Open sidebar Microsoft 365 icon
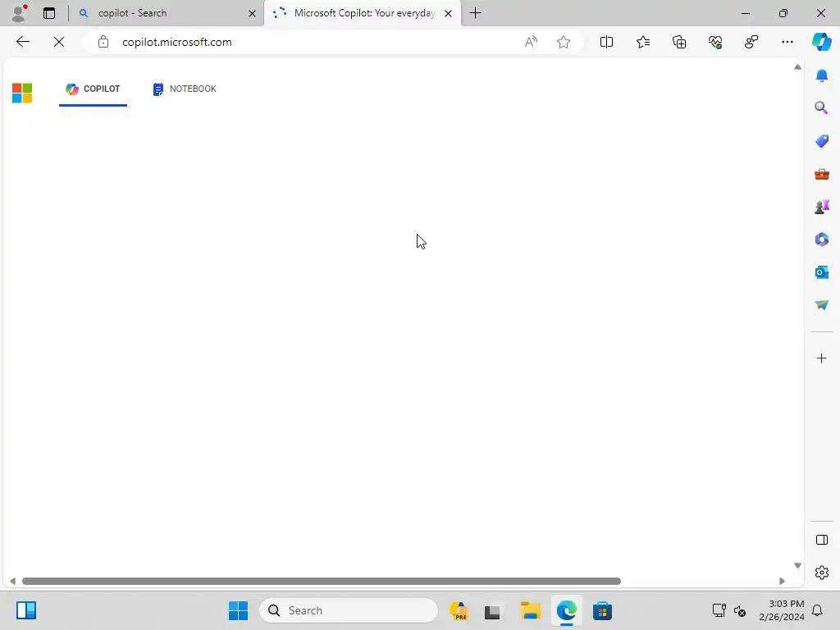 (x=821, y=240)
